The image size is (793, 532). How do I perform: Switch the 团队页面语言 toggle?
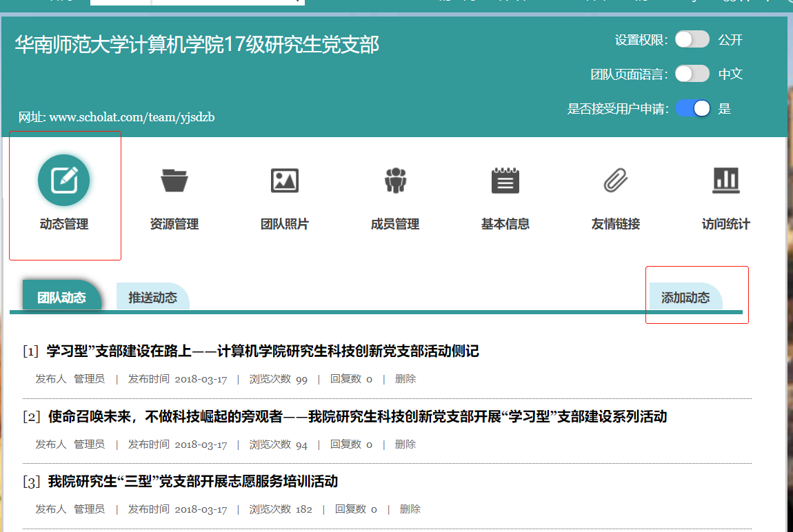(x=692, y=74)
